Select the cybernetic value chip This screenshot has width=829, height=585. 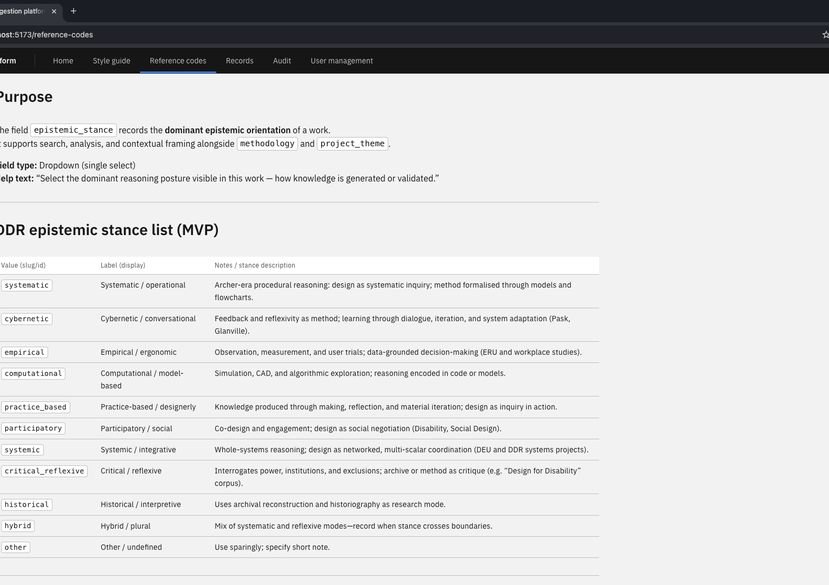pos(26,318)
